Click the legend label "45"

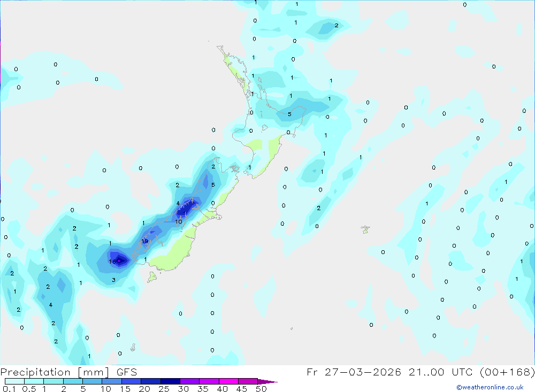(242, 389)
